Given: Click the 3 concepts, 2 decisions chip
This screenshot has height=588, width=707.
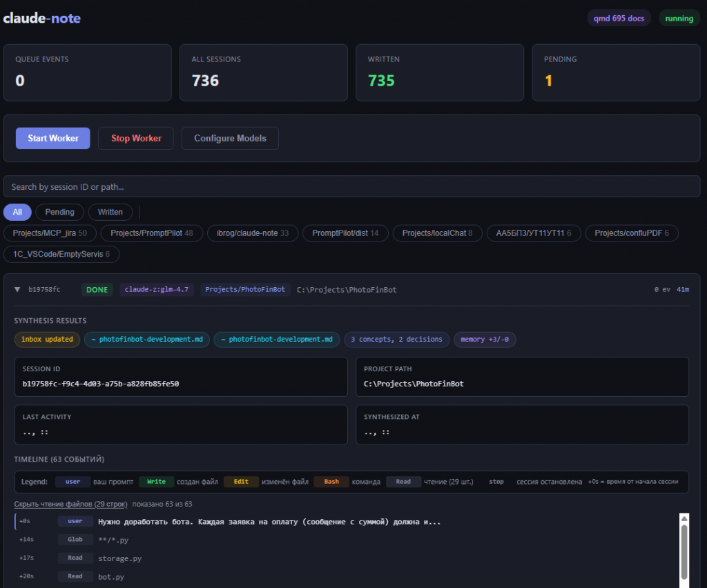Looking at the screenshot, I should pyautogui.click(x=396, y=340).
